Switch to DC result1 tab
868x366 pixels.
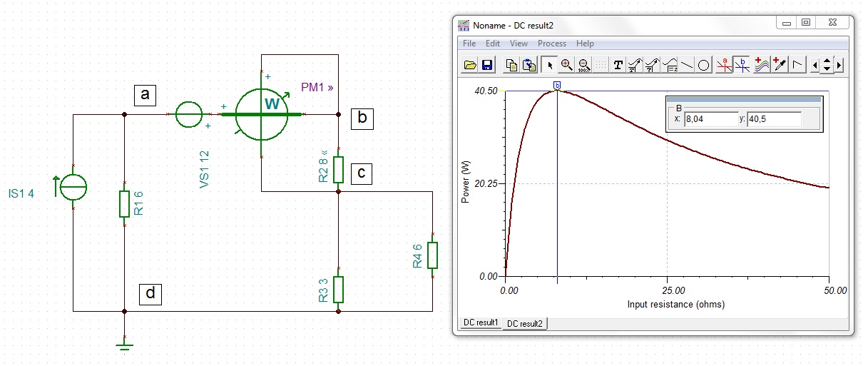point(481,322)
